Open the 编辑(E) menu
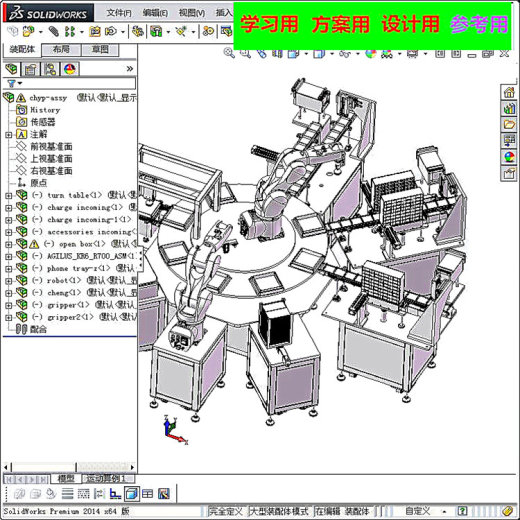The image size is (520, 520). click(x=155, y=13)
